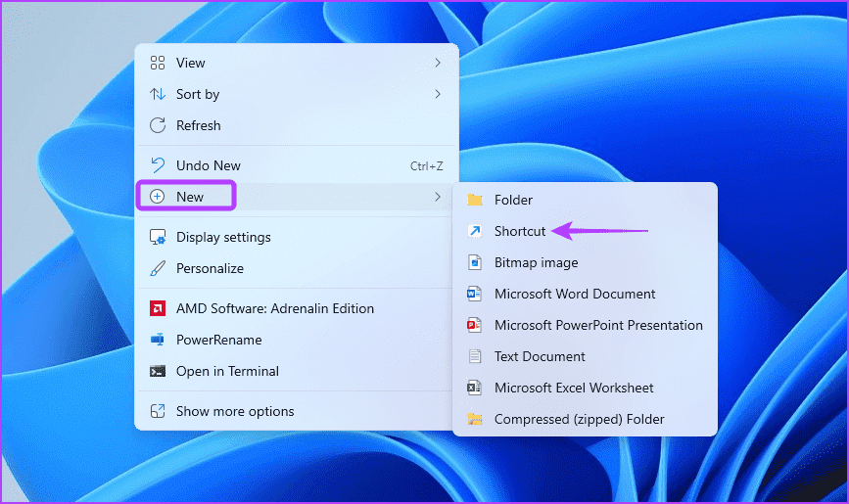Viewport: 849px width, 504px height.
Task: Click the PowerRename icon
Action: pos(157,340)
